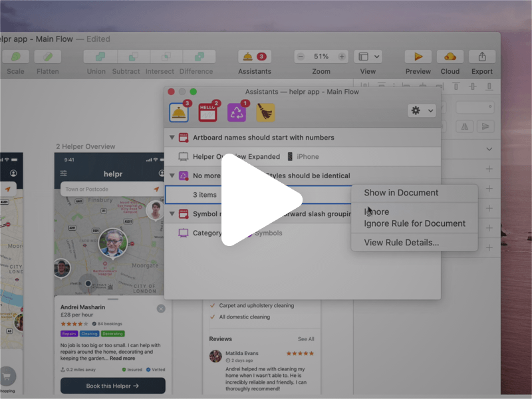Open the Cloud upload button
532x399 pixels.
[450, 57]
